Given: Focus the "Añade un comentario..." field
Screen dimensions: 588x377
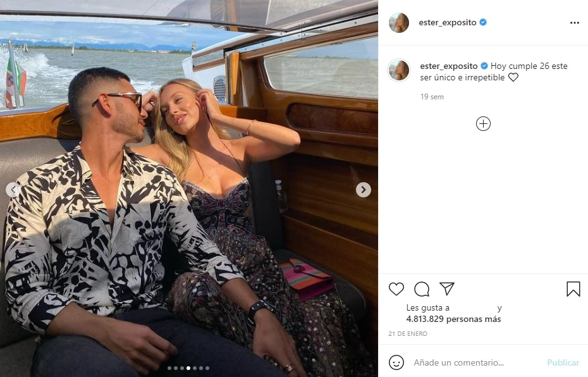Looking at the screenshot, I should pyautogui.click(x=474, y=362).
